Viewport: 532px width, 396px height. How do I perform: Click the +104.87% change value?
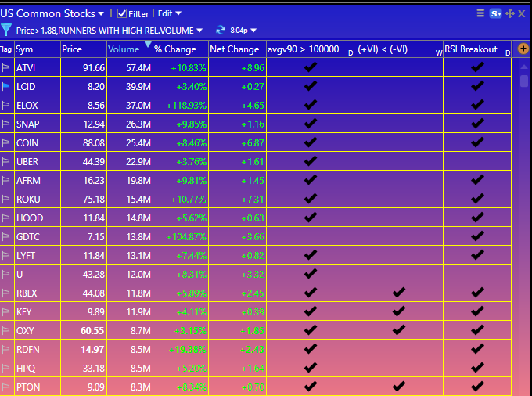click(x=186, y=237)
